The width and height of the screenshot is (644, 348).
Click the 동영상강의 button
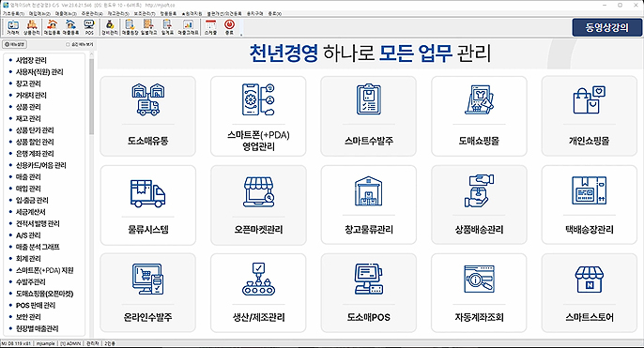(x=606, y=27)
